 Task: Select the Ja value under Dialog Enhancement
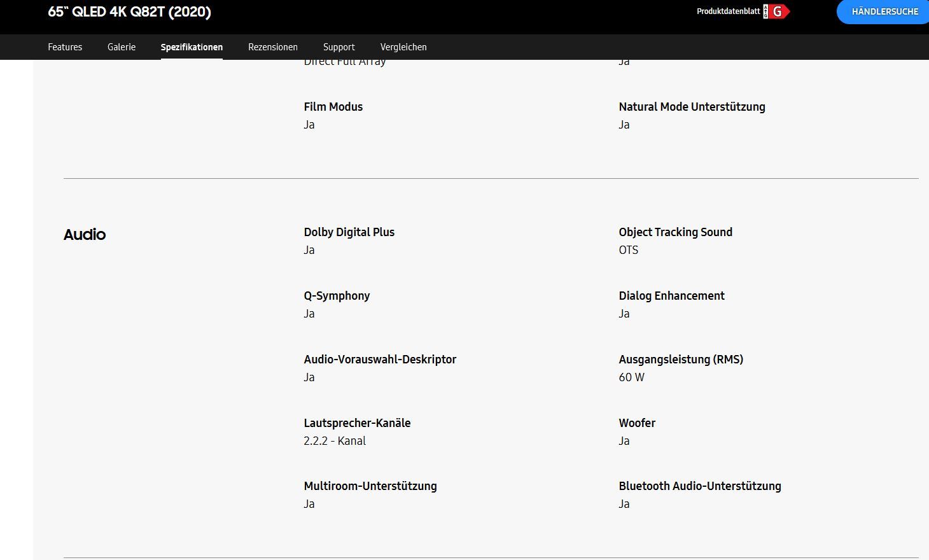(624, 314)
